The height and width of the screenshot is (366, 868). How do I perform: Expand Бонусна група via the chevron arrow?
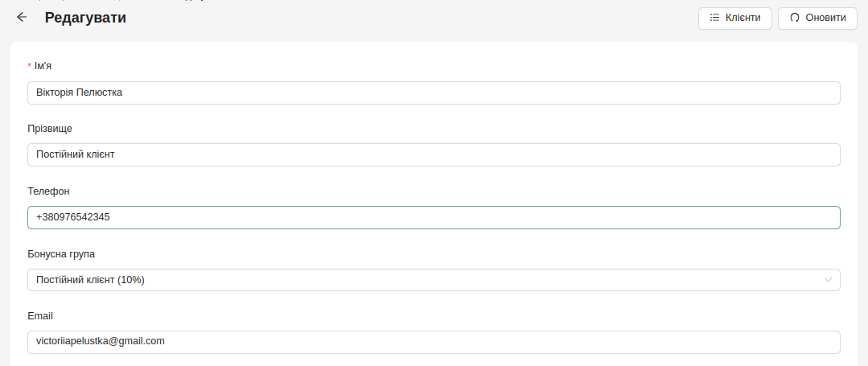pos(828,280)
